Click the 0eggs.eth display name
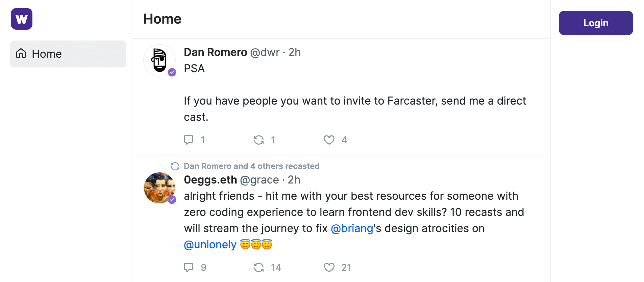The height and width of the screenshot is (282, 644). pos(210,180)
